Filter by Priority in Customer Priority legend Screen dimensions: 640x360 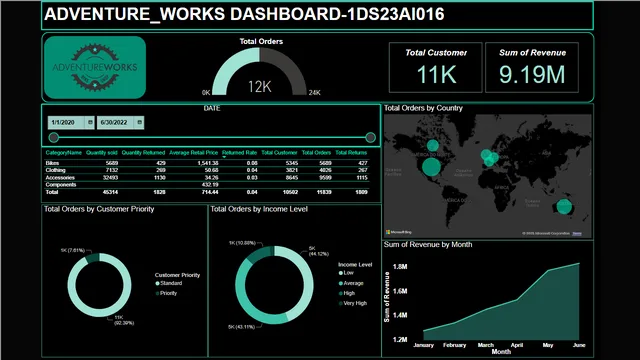tap(166, 293)
